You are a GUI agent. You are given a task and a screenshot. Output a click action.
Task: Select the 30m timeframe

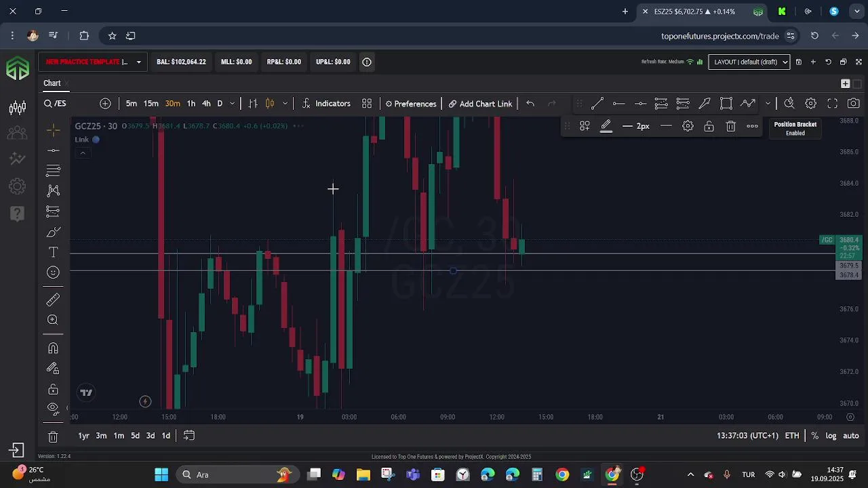(x=173, y=104)
